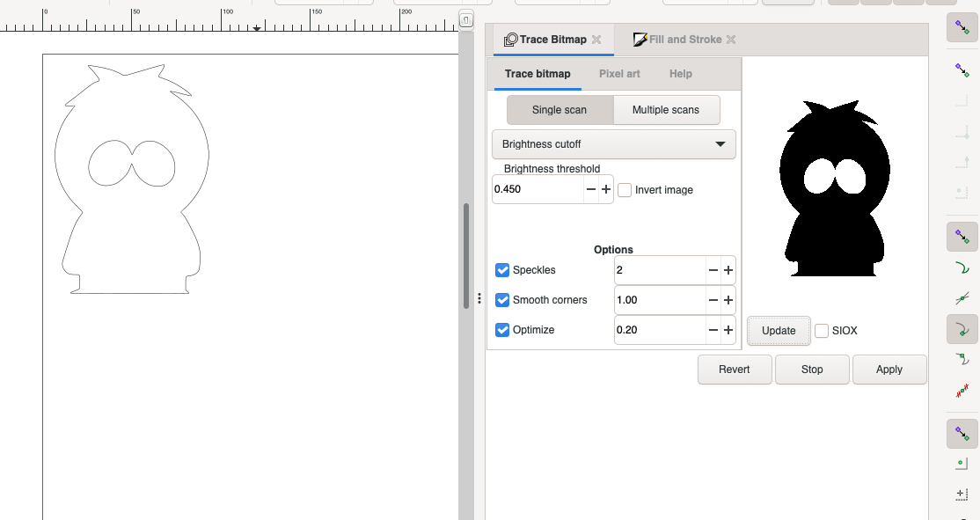
Task: Toggle snap to line midpoints red icon
Action: pyautogui.click(x=962, y=389)
